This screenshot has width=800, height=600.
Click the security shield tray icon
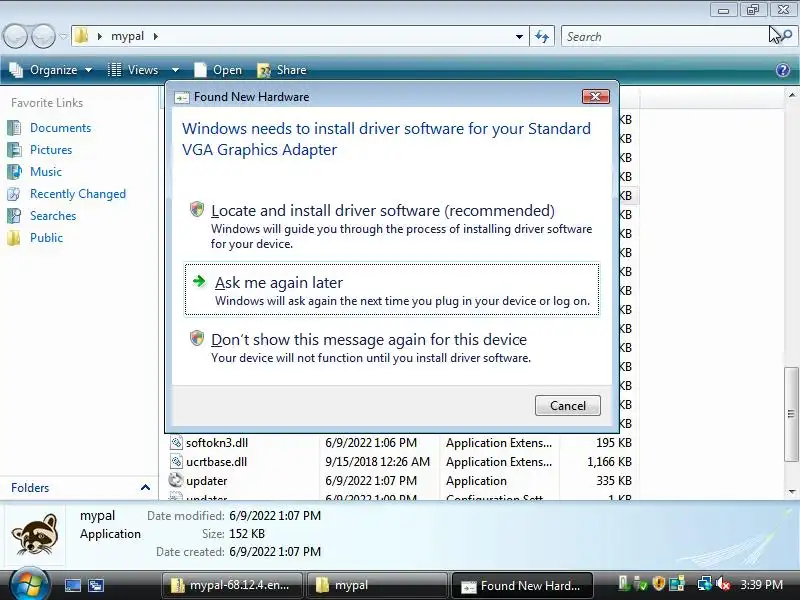(x=659, y=583)
